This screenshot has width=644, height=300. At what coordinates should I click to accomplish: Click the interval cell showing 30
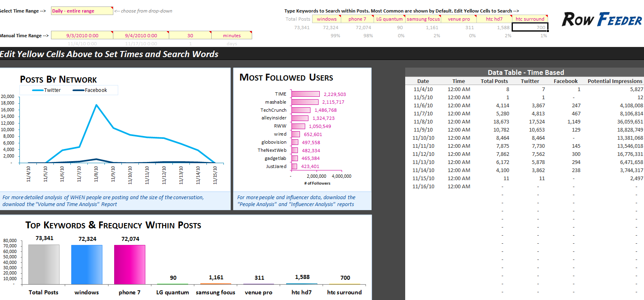pyautogui.click(x=190, y=36)
